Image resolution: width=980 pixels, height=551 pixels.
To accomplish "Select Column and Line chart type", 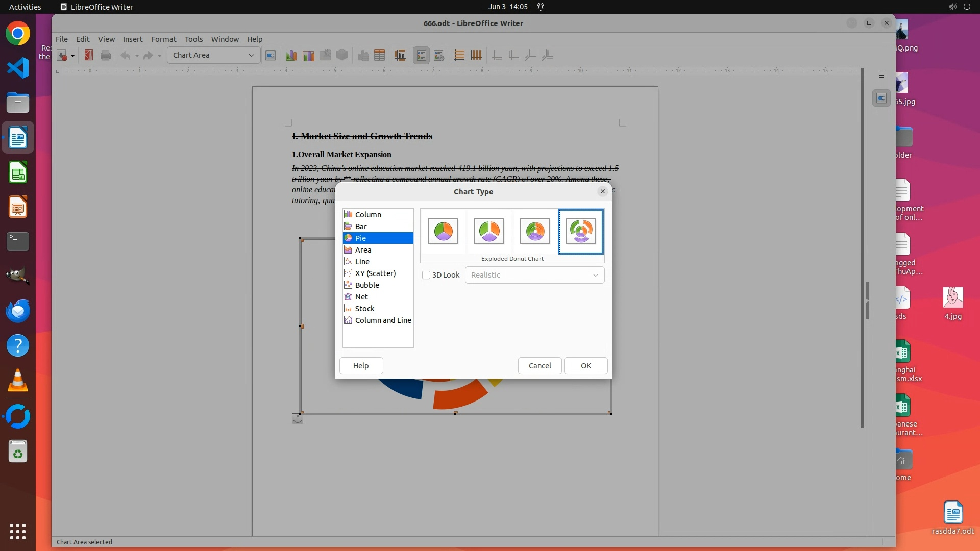I will (383, 320).
